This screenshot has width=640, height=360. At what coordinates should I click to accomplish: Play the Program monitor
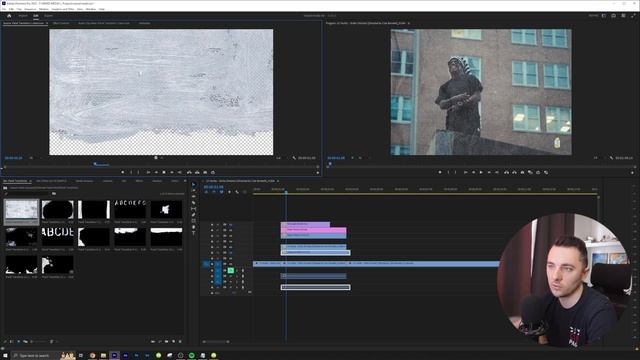pyautogui.click(x=481, y=172)
